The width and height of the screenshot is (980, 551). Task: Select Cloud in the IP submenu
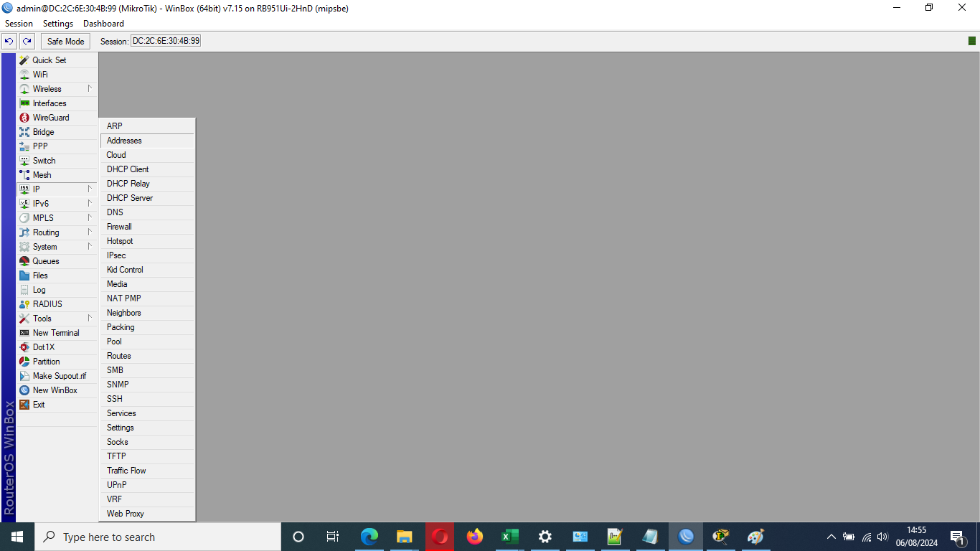pos(147,155)
